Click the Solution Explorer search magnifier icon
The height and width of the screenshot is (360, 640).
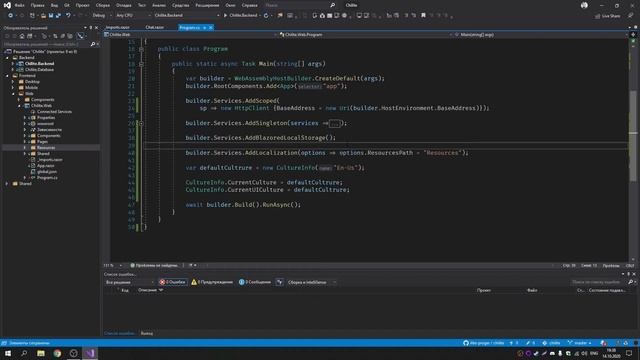[x=93, y=44]
